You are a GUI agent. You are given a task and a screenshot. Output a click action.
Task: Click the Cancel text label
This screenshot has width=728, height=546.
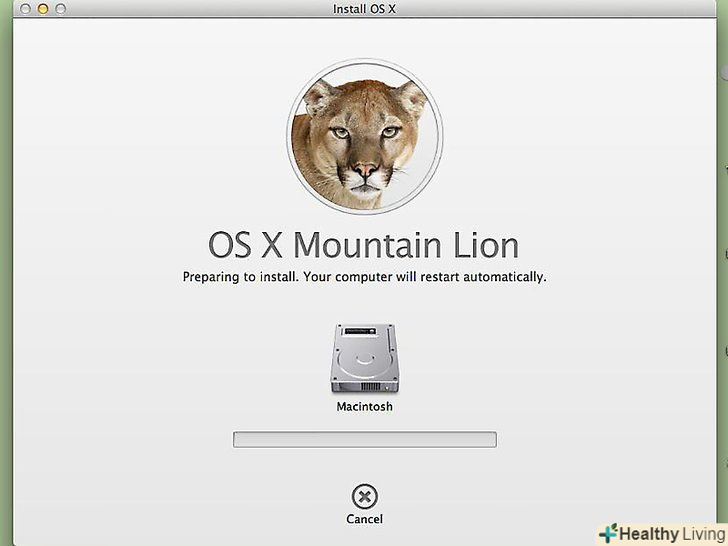[x=364, y=519]
